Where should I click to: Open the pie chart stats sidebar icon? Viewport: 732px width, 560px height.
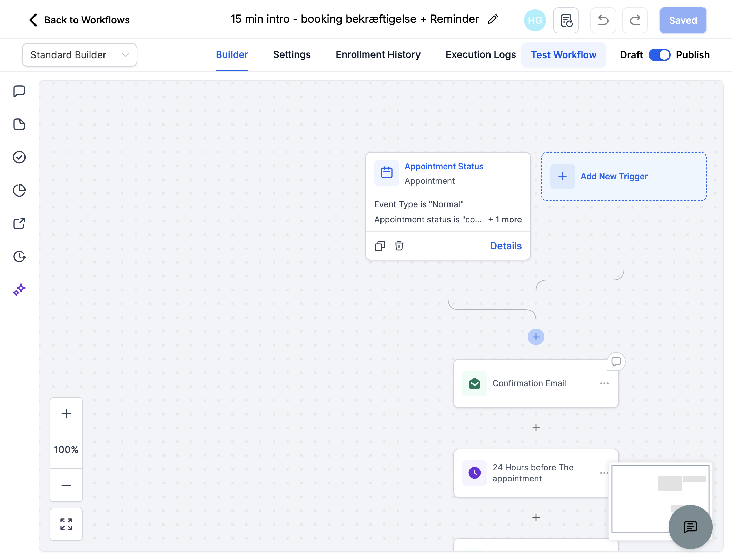coord(19,190)
